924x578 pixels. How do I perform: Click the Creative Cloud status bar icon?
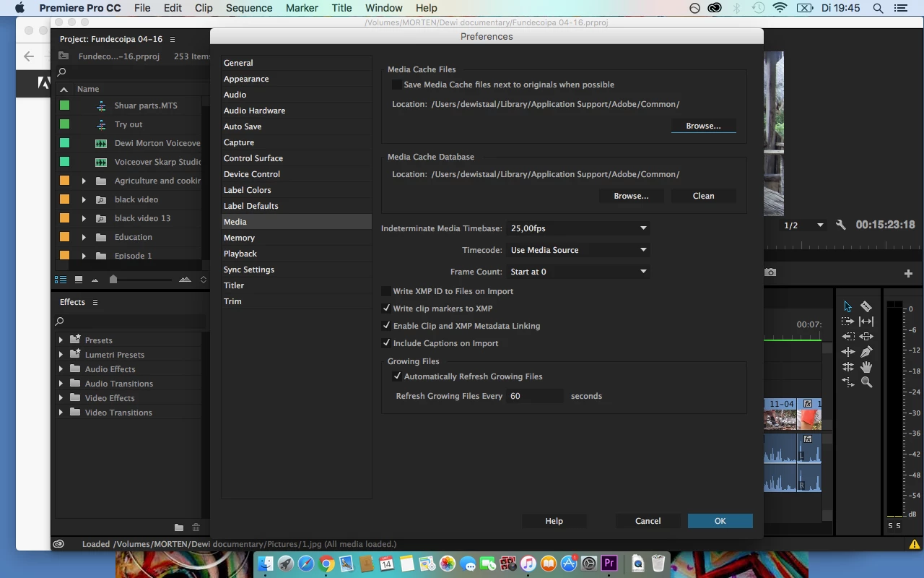(x=59, y=544)
